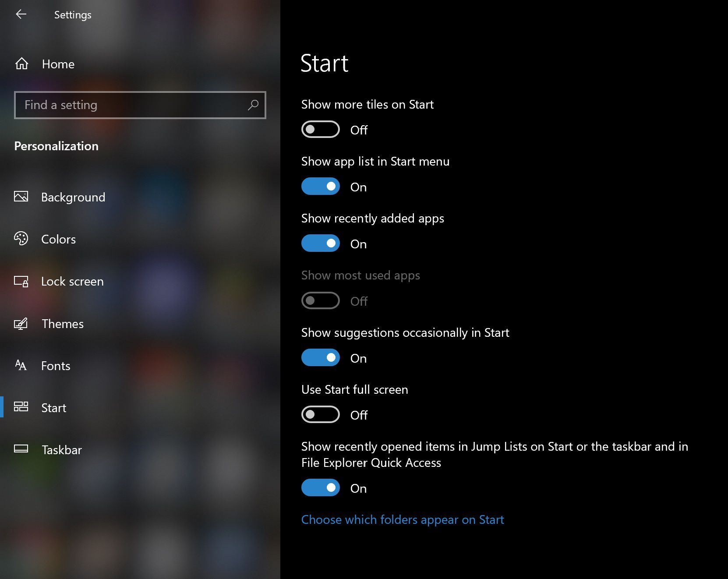Disable recently opened items in Jump Lists
Viewport: 728px width, 579px height.
coord(320,488)
